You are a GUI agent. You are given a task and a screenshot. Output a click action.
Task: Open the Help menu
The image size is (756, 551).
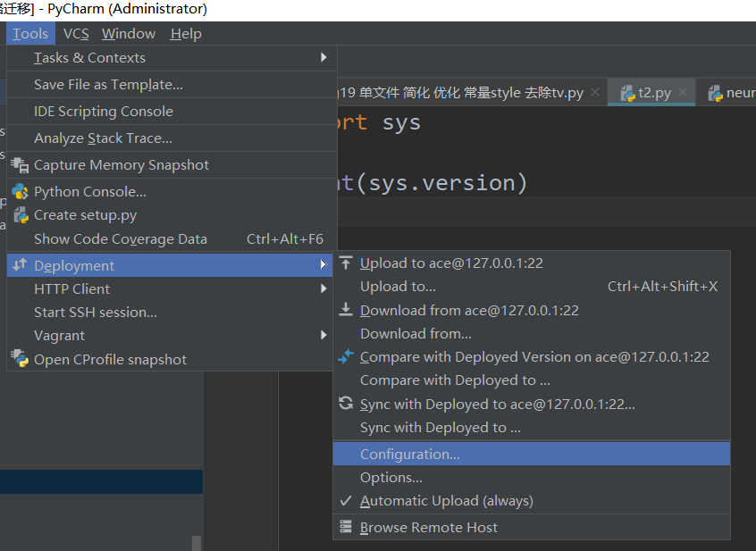pos(186,34)
